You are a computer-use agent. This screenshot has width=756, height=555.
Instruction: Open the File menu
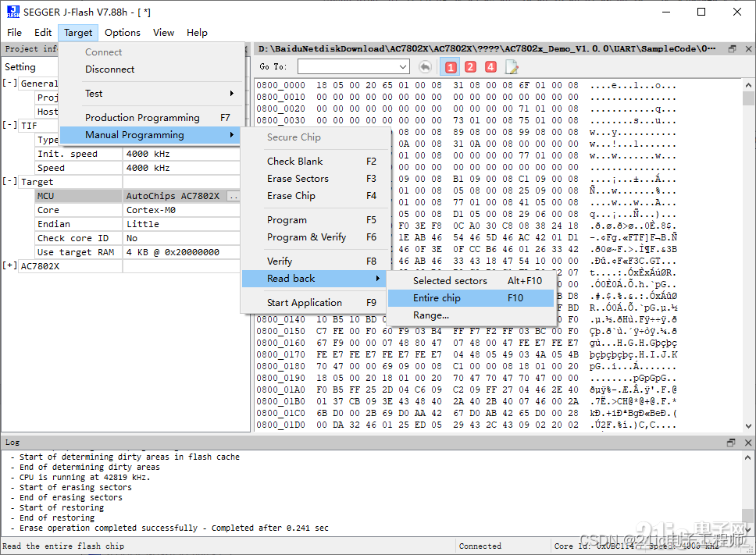coord(15,32)
